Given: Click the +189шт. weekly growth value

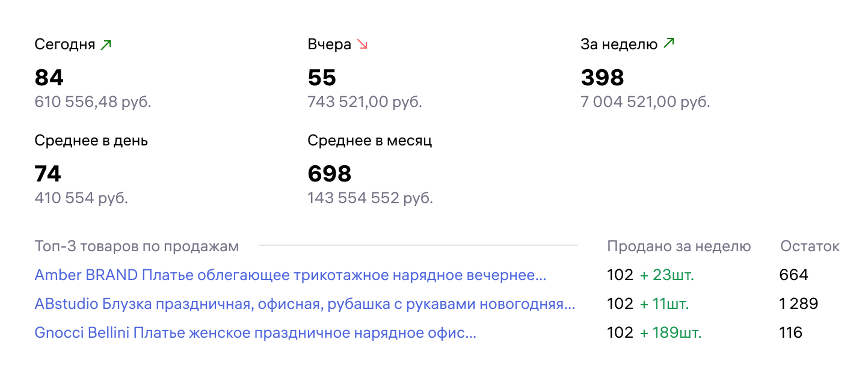Looking at the screenshot, I should pyautogui.click(x=670, y=333).
